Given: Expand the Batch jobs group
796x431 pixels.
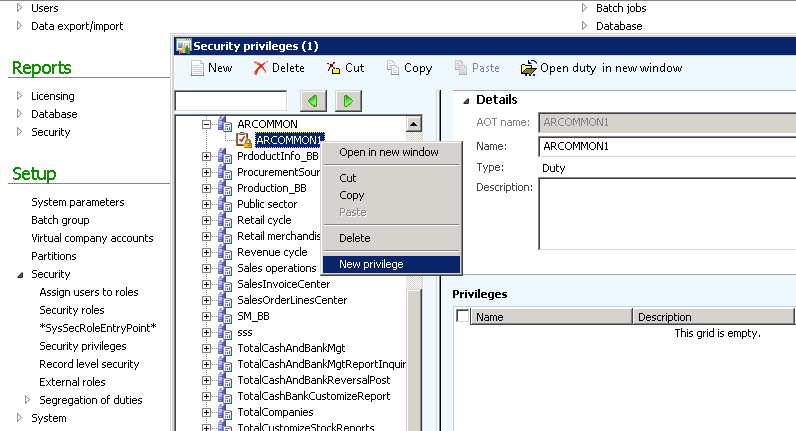Looking at the screenshot, I should coord(584,8).
